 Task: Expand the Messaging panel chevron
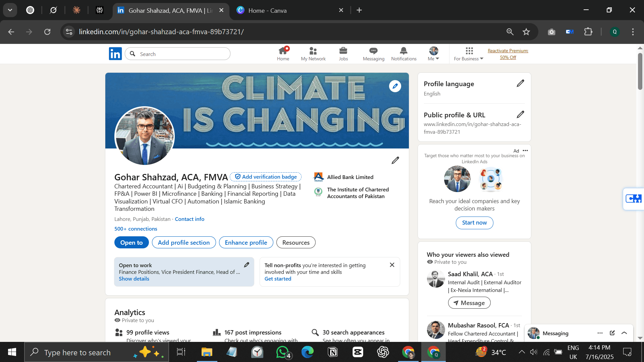(x=624, y=333)
